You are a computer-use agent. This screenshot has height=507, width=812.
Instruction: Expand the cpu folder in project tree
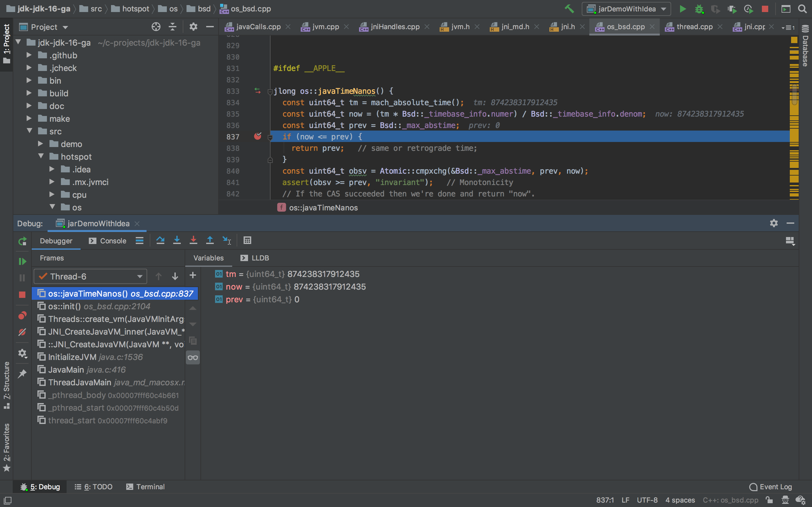[52, 195]
